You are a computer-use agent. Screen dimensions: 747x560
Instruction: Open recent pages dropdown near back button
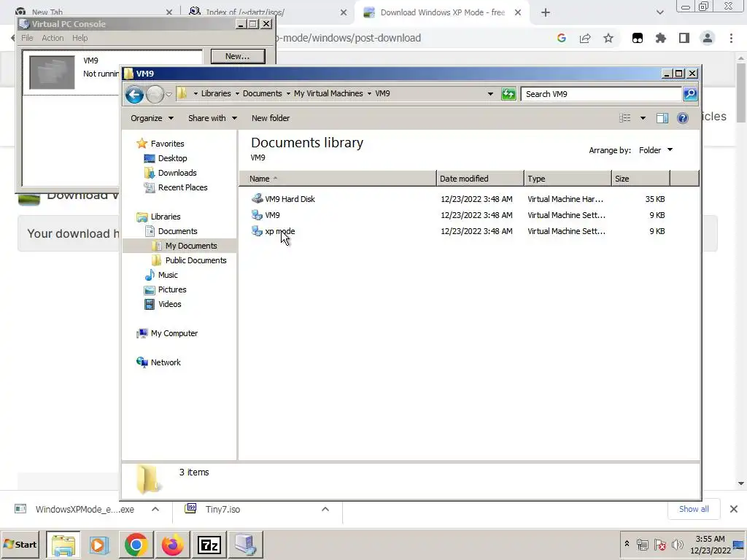(x=169, y=94)
